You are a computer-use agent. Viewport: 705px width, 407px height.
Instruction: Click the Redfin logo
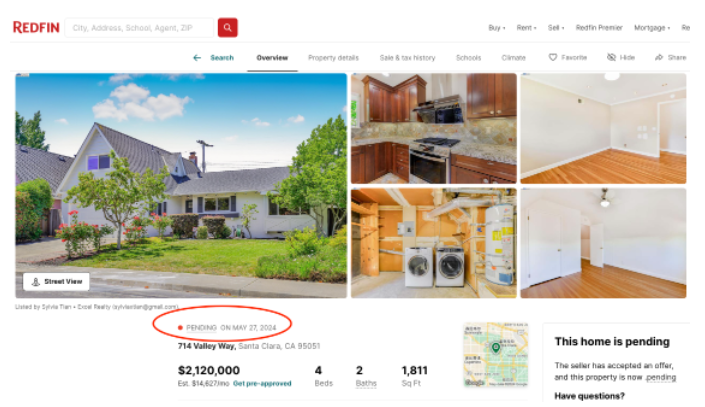36,27
